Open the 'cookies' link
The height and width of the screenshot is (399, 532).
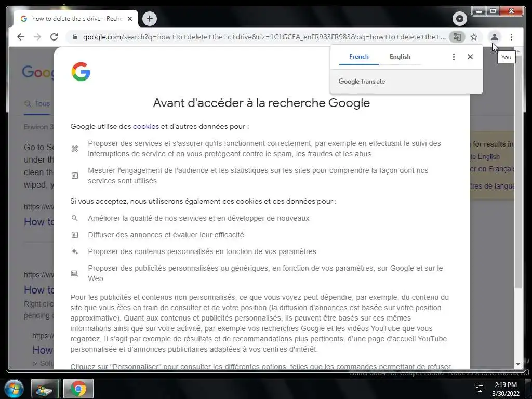146,127
